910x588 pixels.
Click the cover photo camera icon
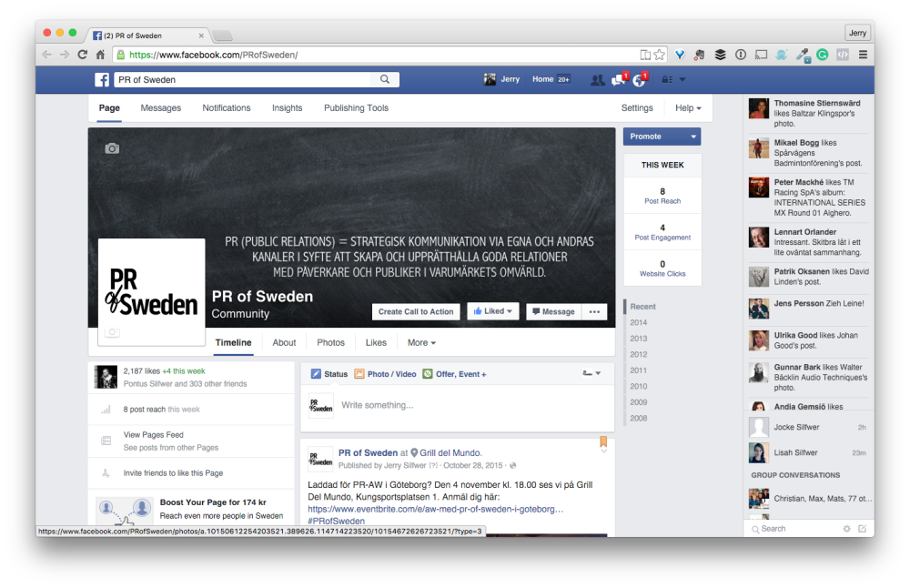coord(112,148)
